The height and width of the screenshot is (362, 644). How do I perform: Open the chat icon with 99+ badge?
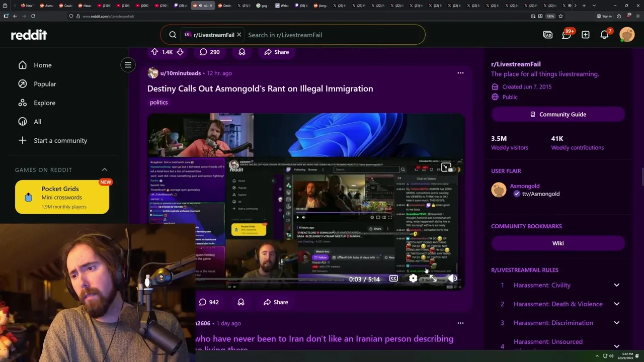click(567, 35)
